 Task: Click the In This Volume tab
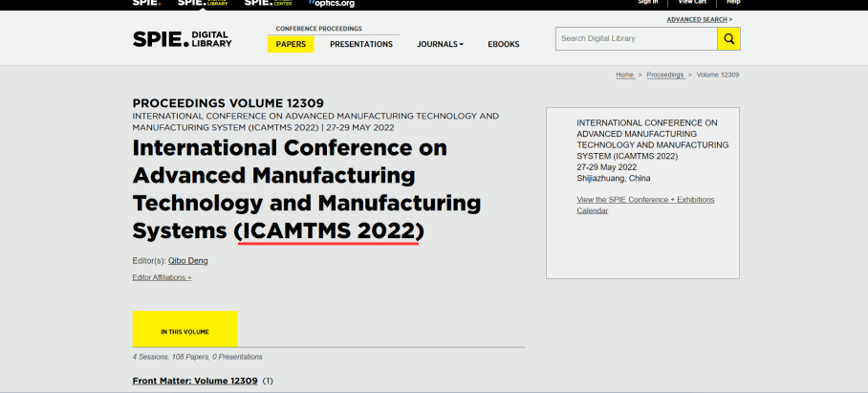(x=184, y=331)
